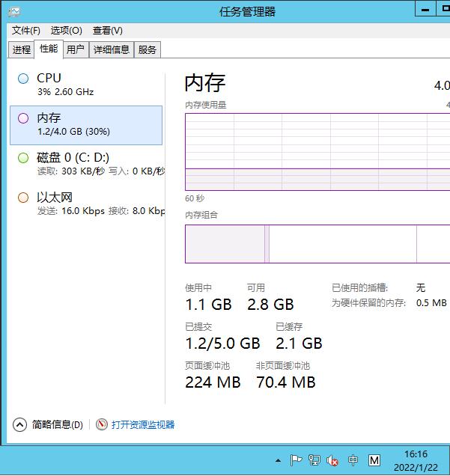Screen dimensions: 450x476
Task: Select the 性能 tab
Action: point(49,49)
